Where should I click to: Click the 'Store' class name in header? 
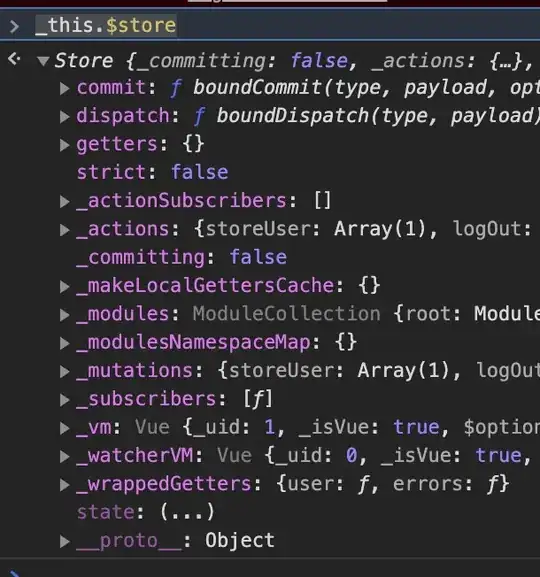point(84,60)
